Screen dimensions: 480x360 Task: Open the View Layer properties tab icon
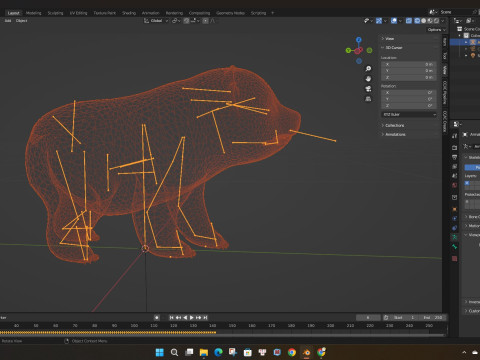pos(454,166)
